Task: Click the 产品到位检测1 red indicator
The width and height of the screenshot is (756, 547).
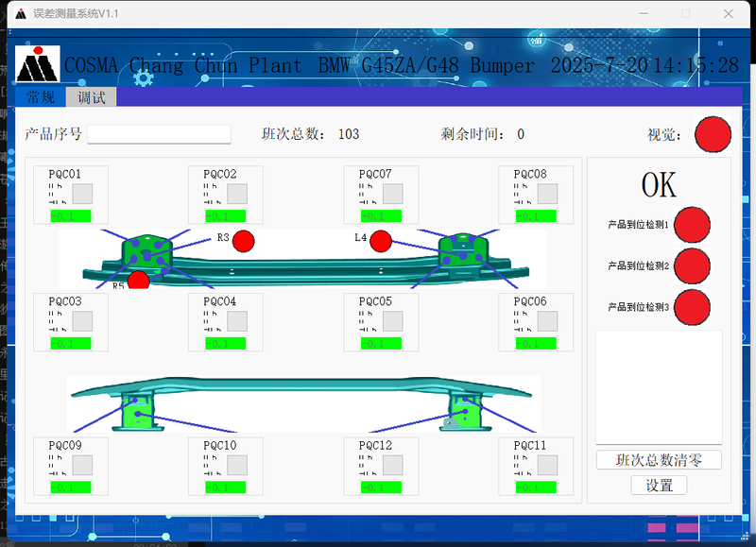Action: (x=692, y=225)
